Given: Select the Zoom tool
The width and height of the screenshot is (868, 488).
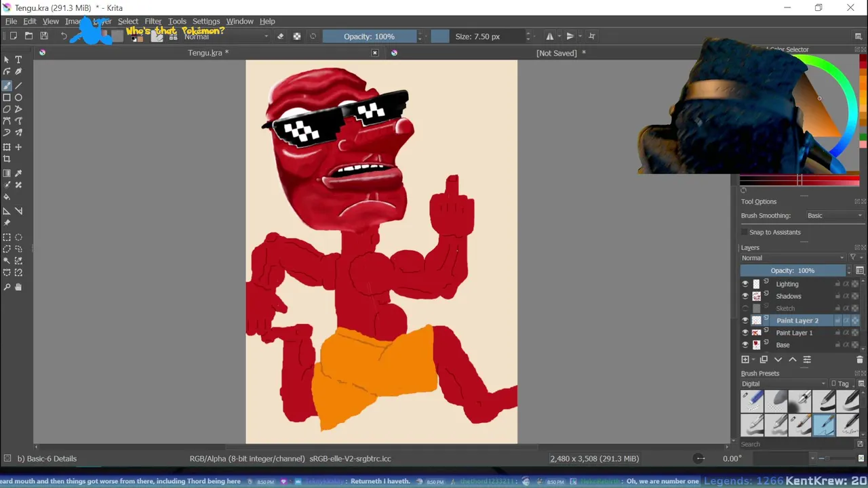Looking at the screenshot, I should [7, 287].
